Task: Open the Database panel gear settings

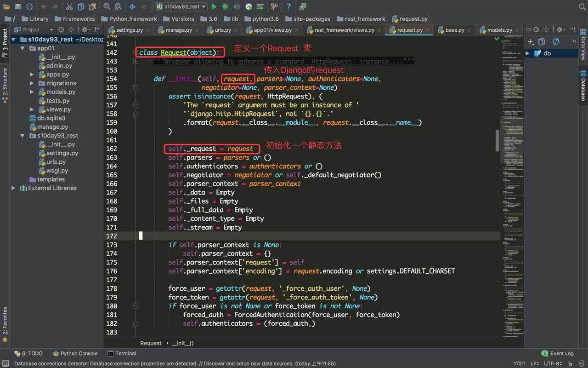Action: 561,29
